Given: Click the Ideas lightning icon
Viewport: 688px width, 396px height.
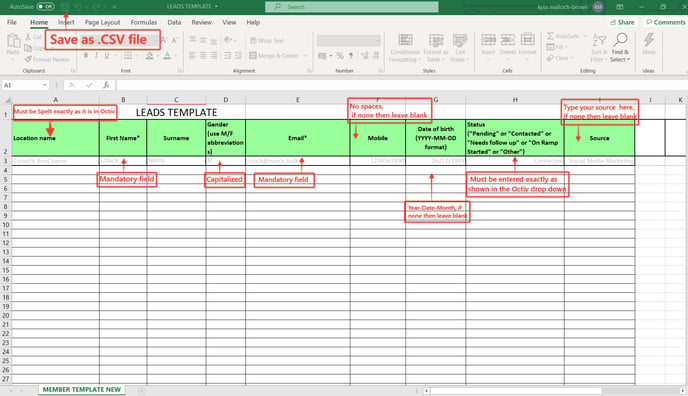Looking at the screenshot, I should 649,40.
